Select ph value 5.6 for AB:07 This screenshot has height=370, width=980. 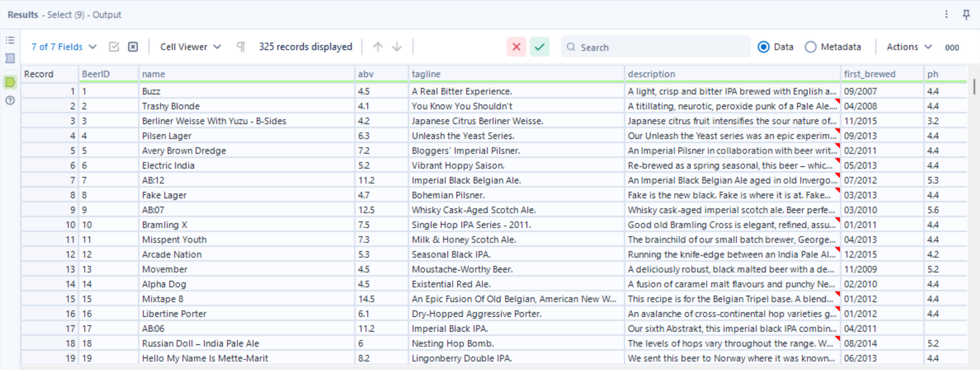[x=946, y=210]
